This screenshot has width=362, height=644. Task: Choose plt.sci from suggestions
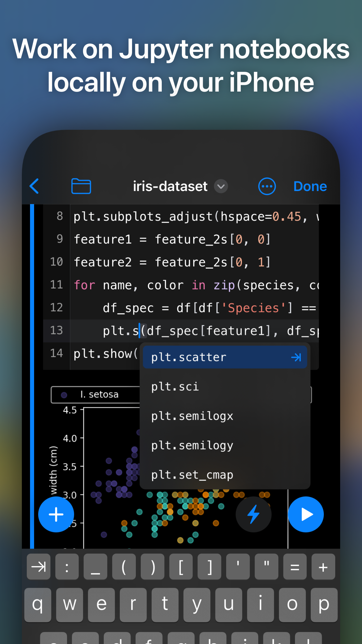tap(225, 387)
